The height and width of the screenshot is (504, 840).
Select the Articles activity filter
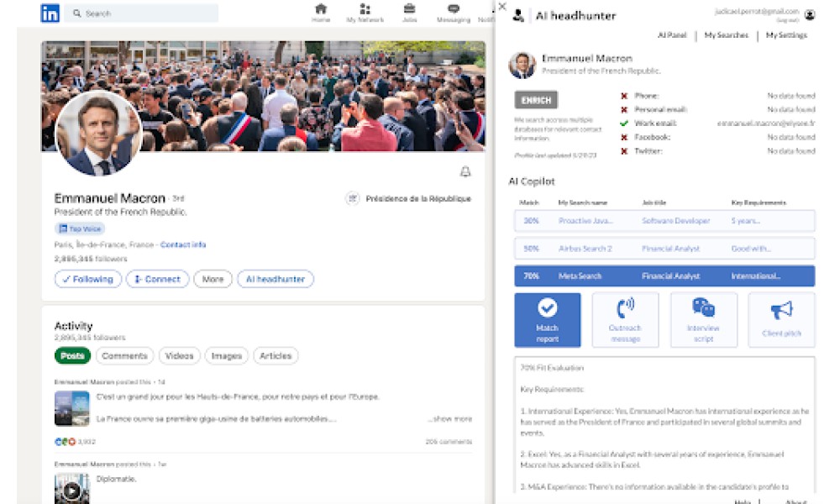[x=276, y=355]
